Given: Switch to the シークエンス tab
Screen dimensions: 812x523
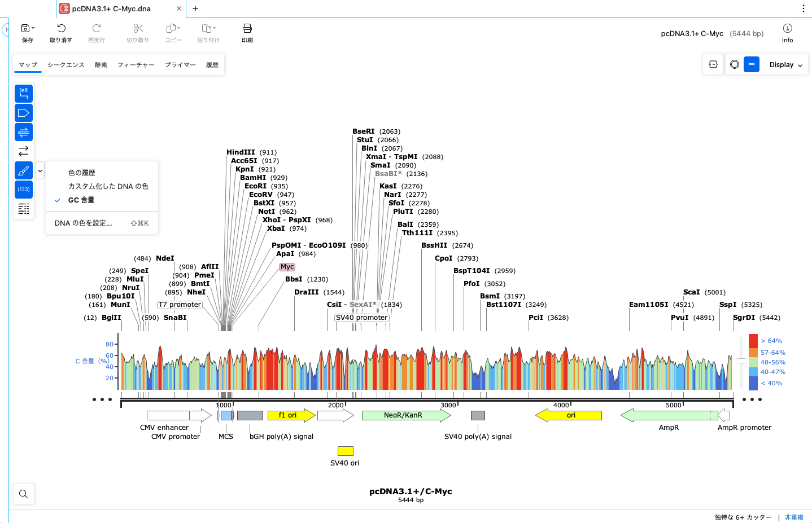Looking at the screenshot, I should point(66,64).
